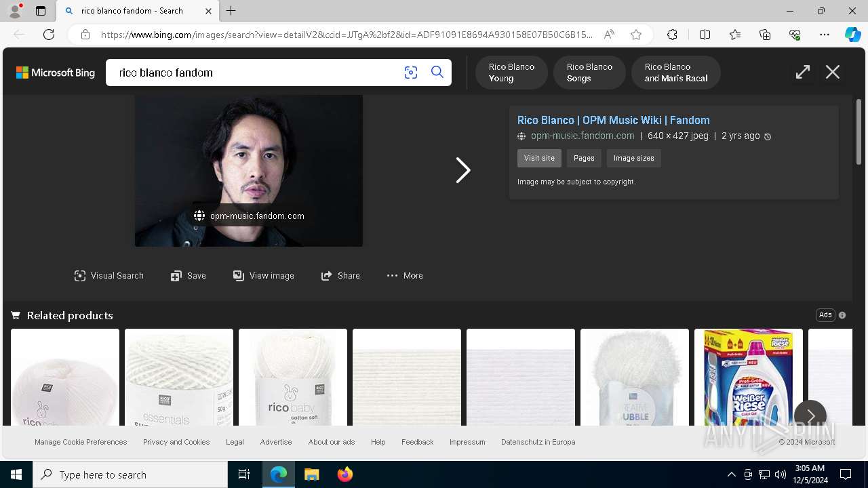Close the rico blanco fandom tab
This screenshot has width=868, height=488.
tap(208, 11)
